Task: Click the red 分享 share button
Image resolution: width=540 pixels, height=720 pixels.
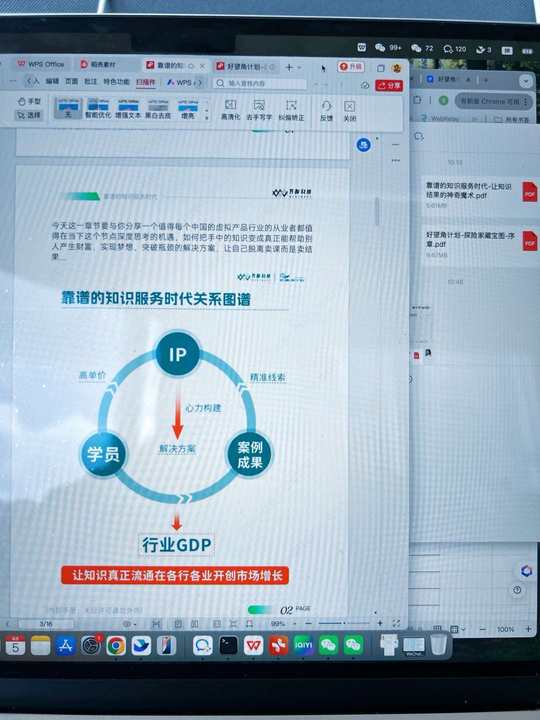Action: [389, 85]
